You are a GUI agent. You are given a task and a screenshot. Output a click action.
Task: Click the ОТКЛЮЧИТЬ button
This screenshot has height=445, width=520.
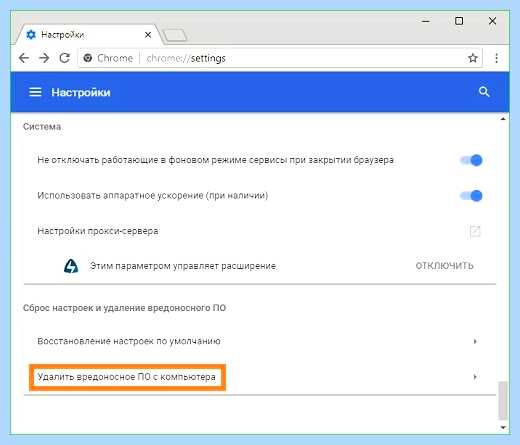tap(444, 266)
